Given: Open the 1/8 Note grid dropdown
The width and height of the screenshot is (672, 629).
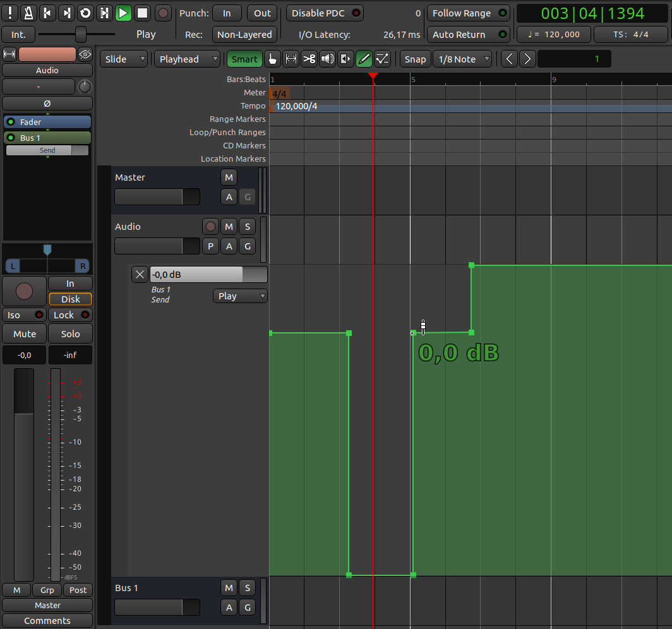Looking at the screenshot, I should pyautogui.click(x=463, y=59).
